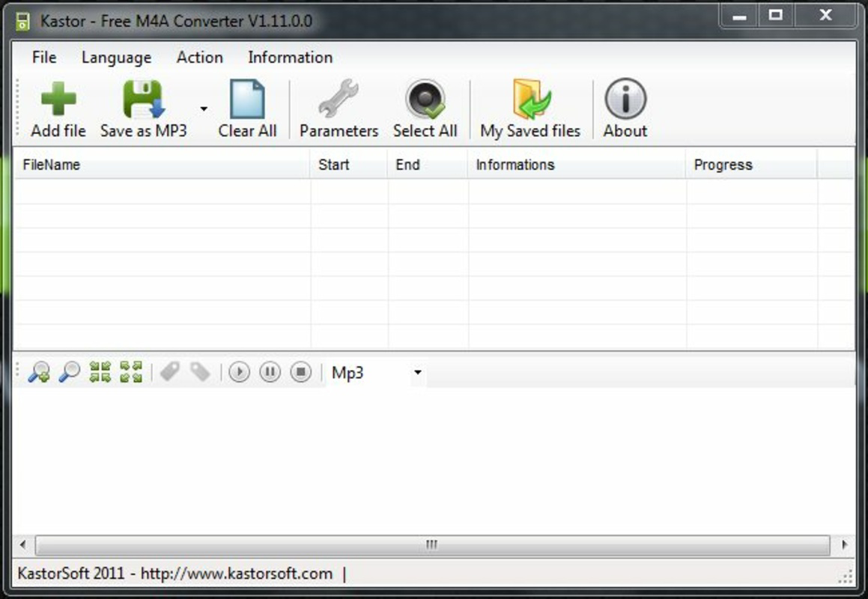Click the expand arrows-outward icon

click(x=131, y=372)
